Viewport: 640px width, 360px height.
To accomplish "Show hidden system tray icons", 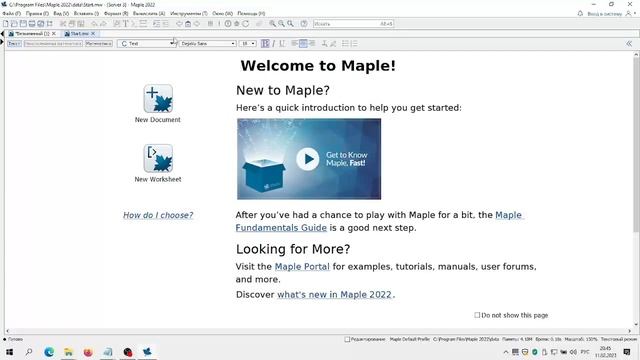I will point(506,352).
